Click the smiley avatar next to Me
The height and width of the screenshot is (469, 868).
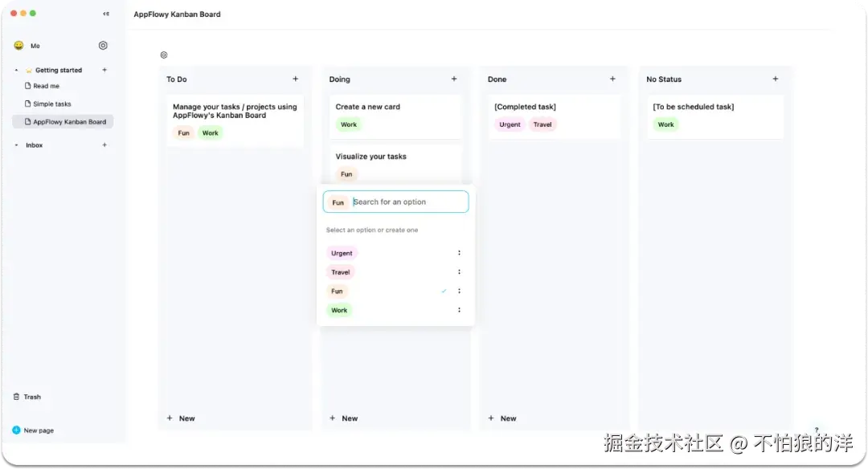[18, 46]
